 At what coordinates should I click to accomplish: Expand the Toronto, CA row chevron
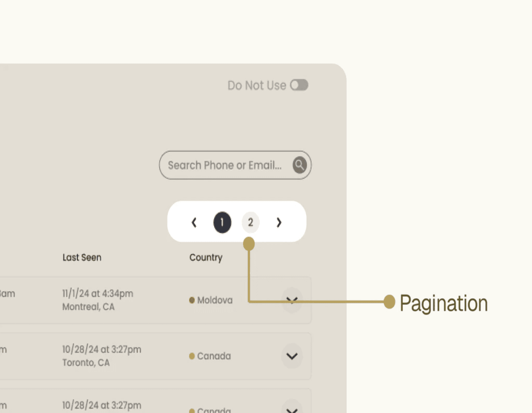tap(292, 356)
